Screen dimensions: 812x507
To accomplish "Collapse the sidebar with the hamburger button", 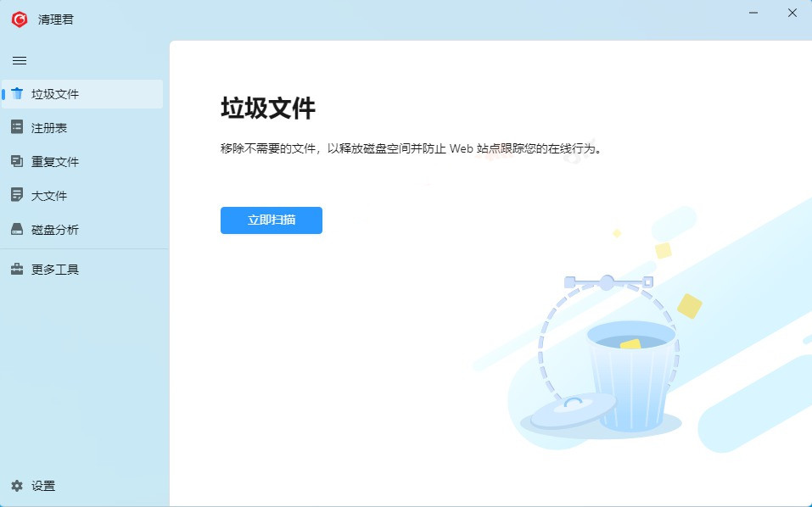I will click(x=20, y=60).
